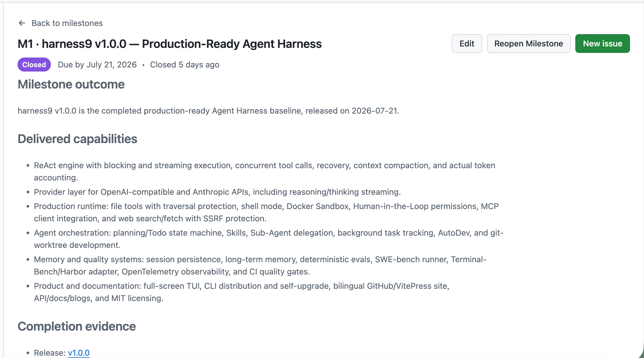The image size is (644, 358).
Task: Click the Production runtime bullet text
Action: (x=266, y=212)
